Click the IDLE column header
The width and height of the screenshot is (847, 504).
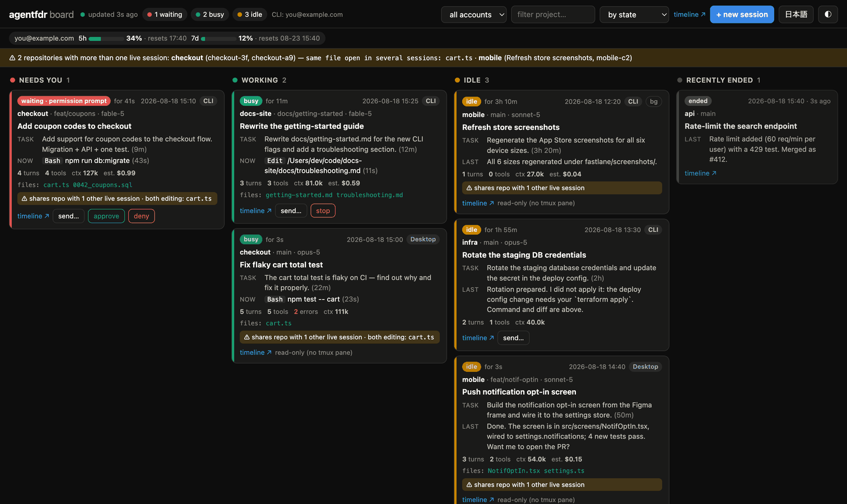tap(472, 80)
